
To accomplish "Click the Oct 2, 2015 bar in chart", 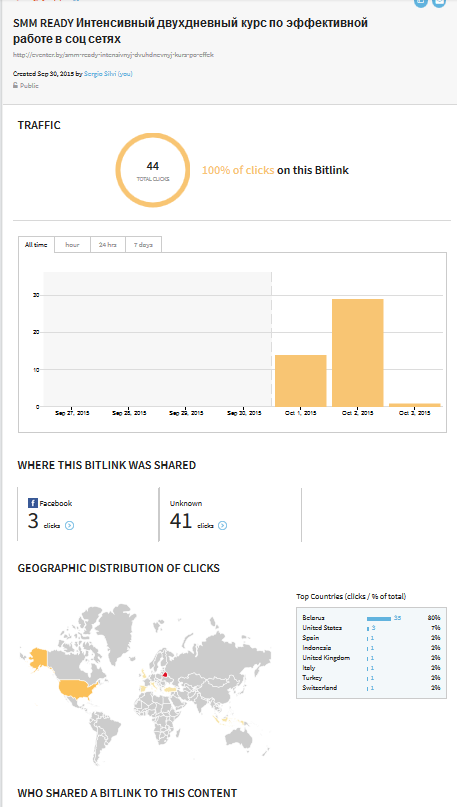I will 358,353.
